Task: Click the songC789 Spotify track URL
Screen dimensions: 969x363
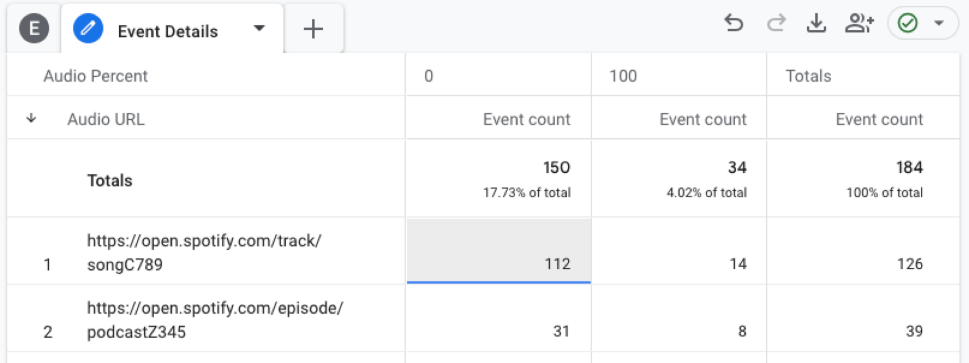Action: pos(205,253)
